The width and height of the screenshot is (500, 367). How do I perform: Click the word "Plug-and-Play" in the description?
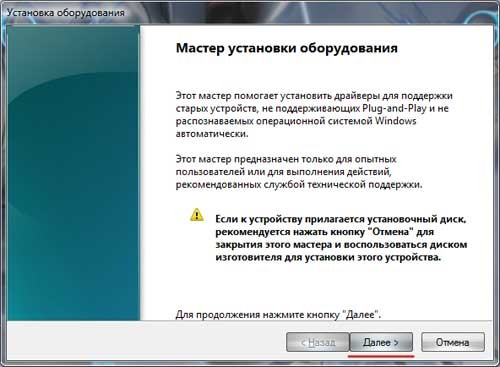(x=394, y=108)
